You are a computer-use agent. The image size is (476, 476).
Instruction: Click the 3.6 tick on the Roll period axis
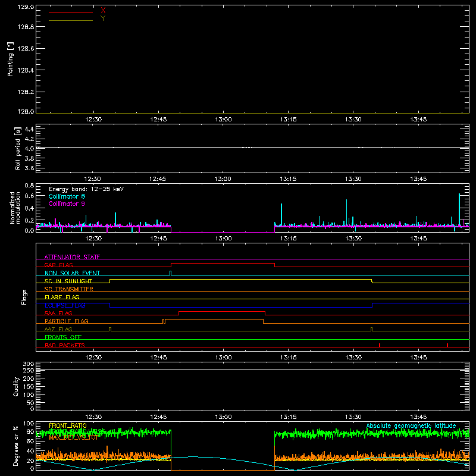(x=29, y=168)
